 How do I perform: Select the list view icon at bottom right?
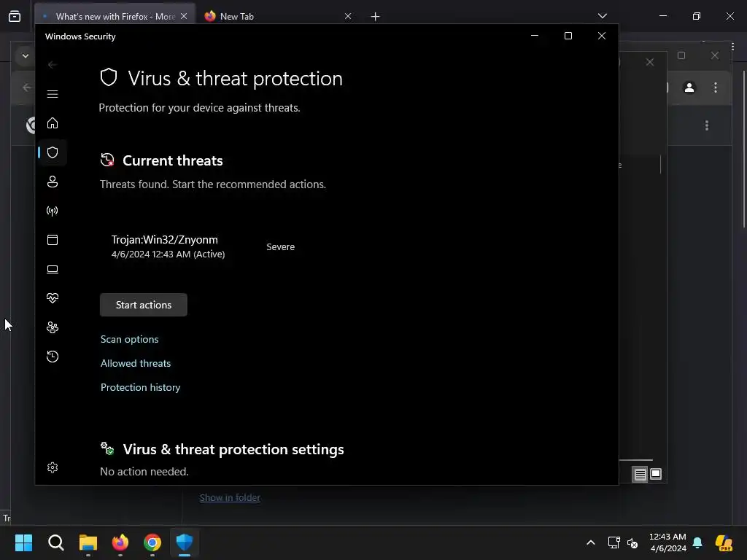click(x=640, y=474)
